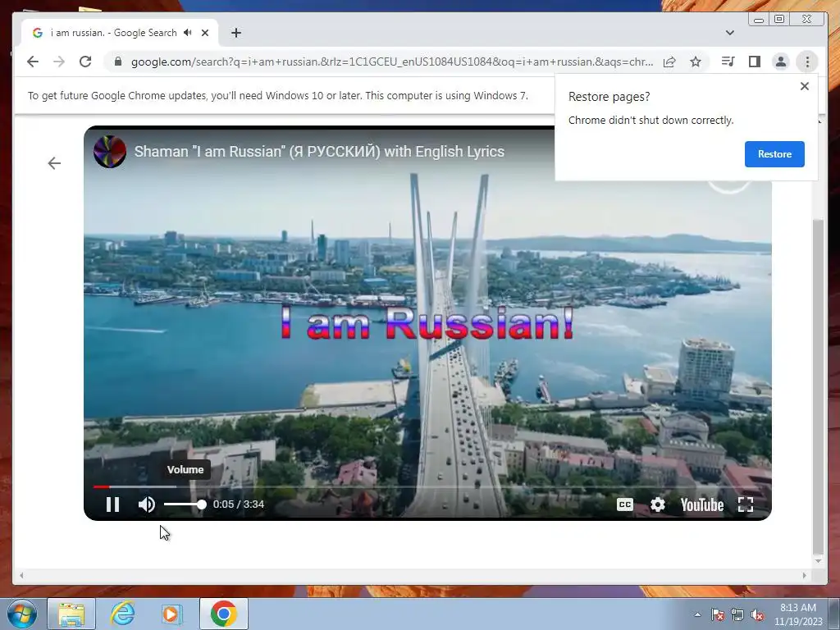Viewport: 840px width, 630px height.
Task: Open the video title link 'Shaman I am Russian'
Action: (x=319, y=152)
